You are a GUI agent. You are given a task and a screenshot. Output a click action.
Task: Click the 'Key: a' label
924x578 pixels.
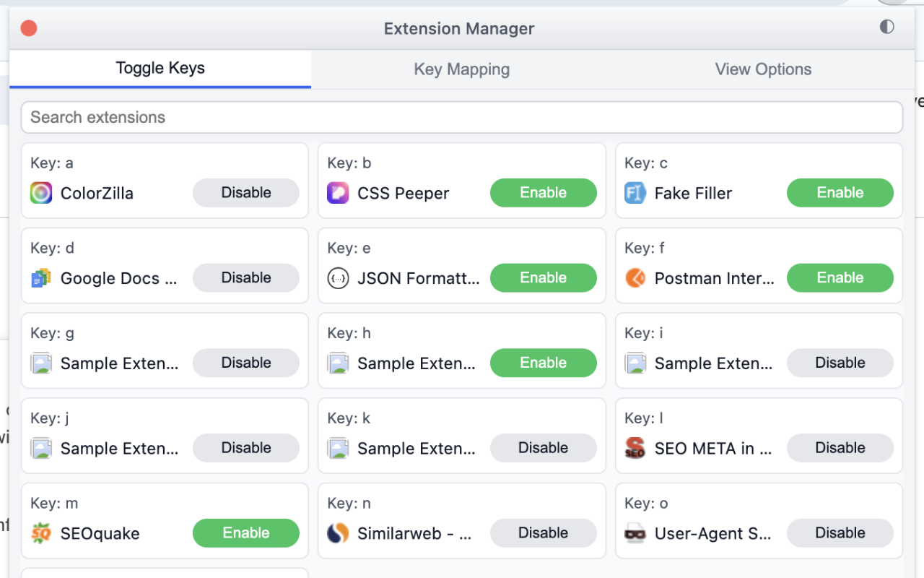[x=52, y=163]
